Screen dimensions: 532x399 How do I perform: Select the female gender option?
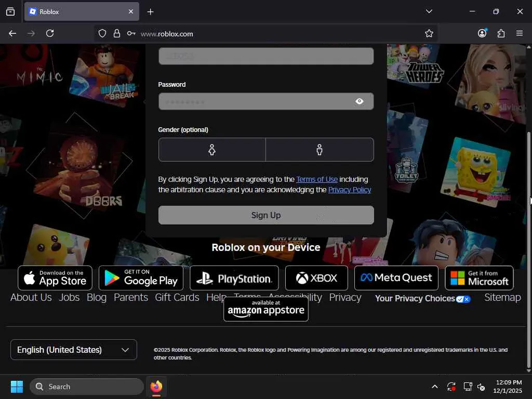tap(212, 150)
